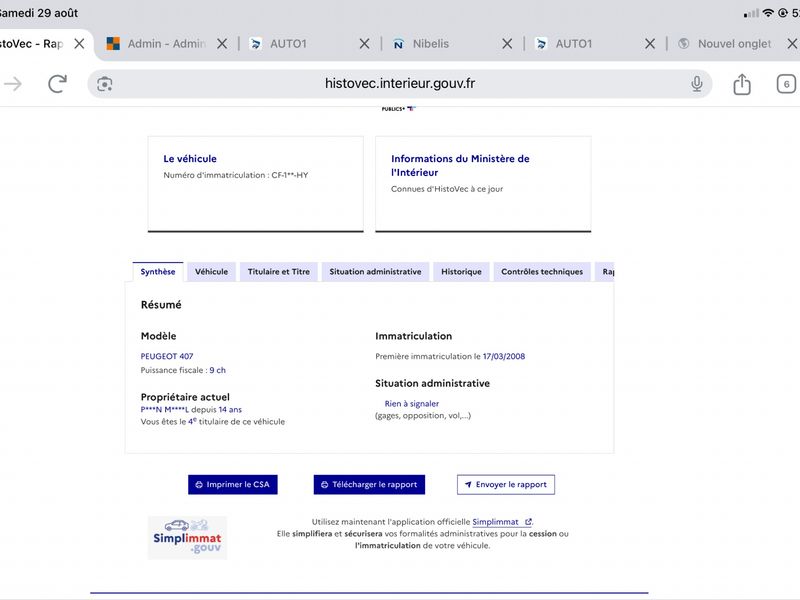This screenshot has width=800, height=600.
Task: Open the Simplimmat link
Action: (502, 522)
